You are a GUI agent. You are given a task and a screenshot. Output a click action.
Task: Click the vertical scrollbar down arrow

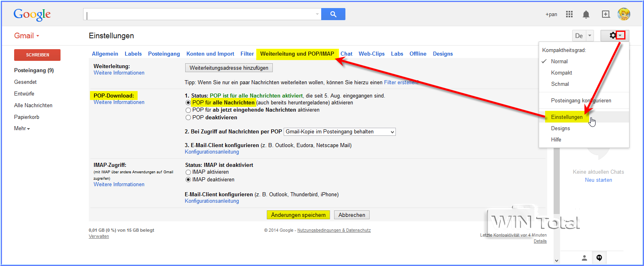coord(556,261)
